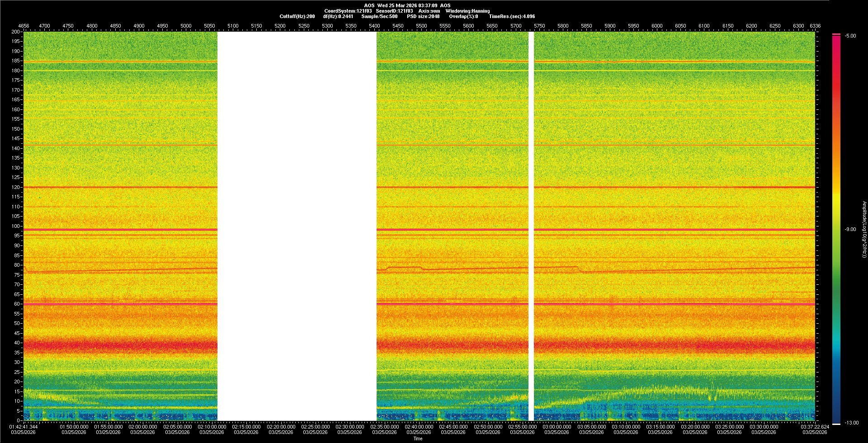Click the start timestamp 01:42:41.344
Viewport: 868px width, 443px height.
tap(24, 427)
